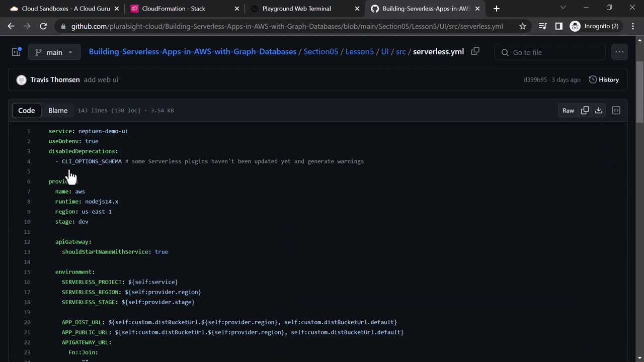644x362 pixels.
Task: Click the Go to file search field
Action: coord(551,52)
